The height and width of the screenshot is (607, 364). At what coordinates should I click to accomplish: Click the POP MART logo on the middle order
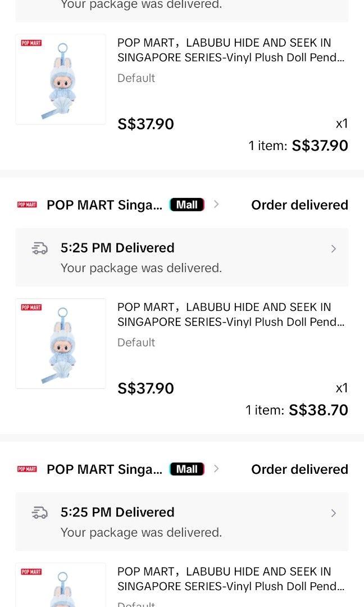[x=26, y=205]
